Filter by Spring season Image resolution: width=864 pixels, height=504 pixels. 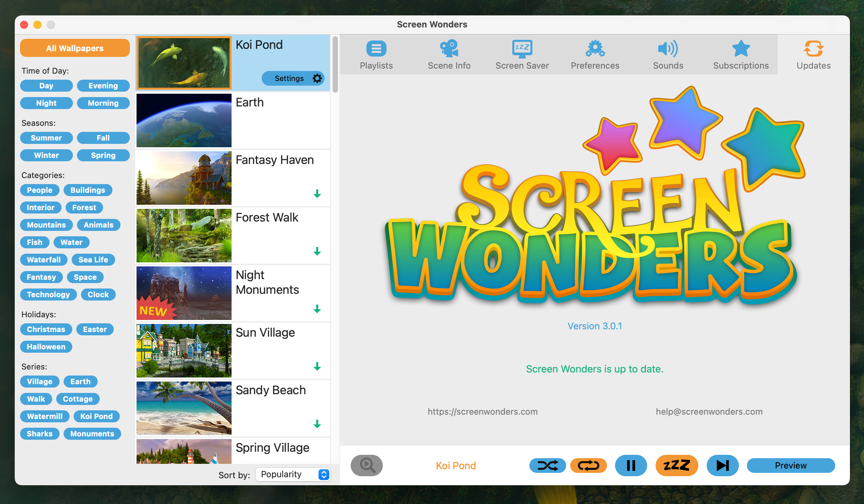tap(103, 155)
